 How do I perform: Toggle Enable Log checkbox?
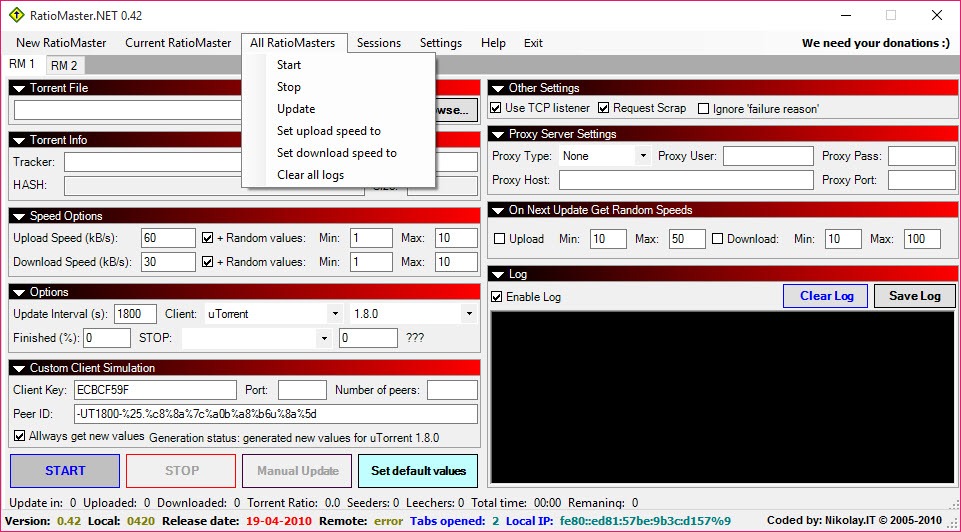pyautogui.click(x=497, y=297)
